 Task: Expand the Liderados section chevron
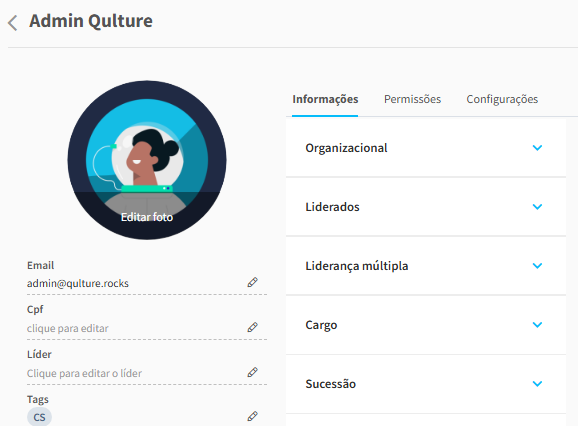pos(537,207)
